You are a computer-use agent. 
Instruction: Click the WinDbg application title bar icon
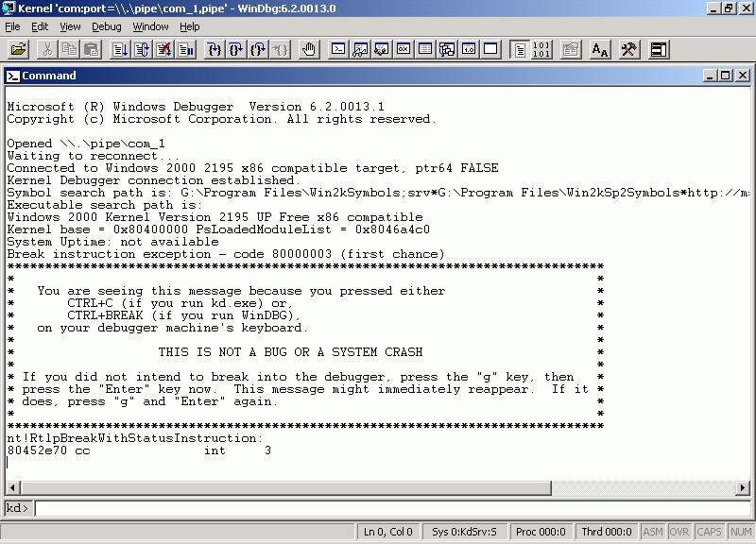click(9, 8)
